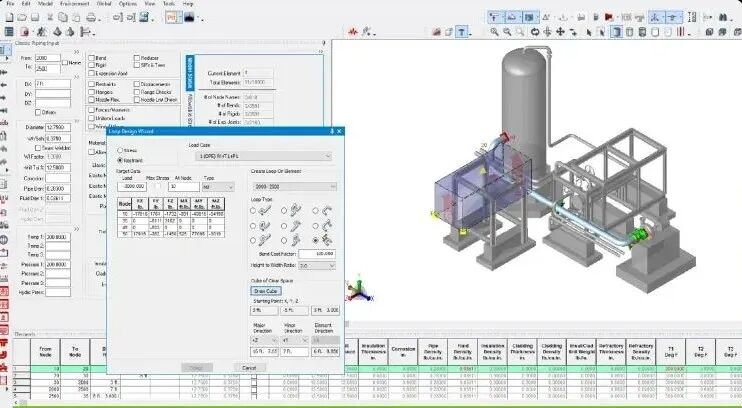The height and width of the screenshot is (408, 742).
Task: Click the At Node input field
Action: point(184,187)
